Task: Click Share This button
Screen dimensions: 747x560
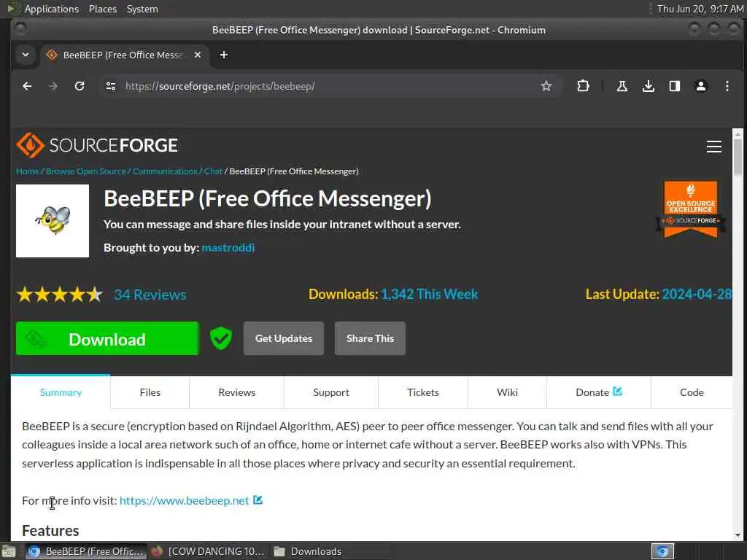Action: 370,338
